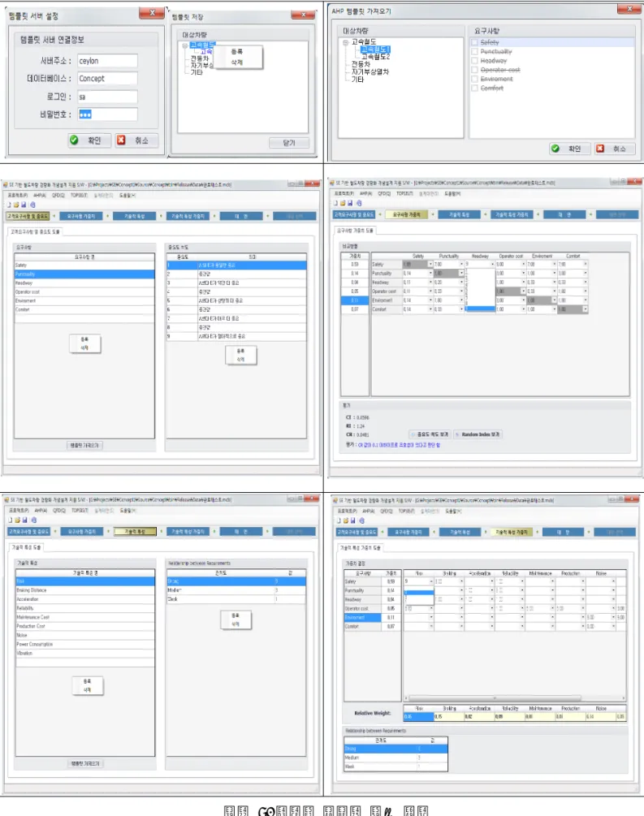Click Help icon in 고객요구사항 및 중요도 도출 window toolbar
Viewport: 644px width, 816px height.
pos(32,205)
